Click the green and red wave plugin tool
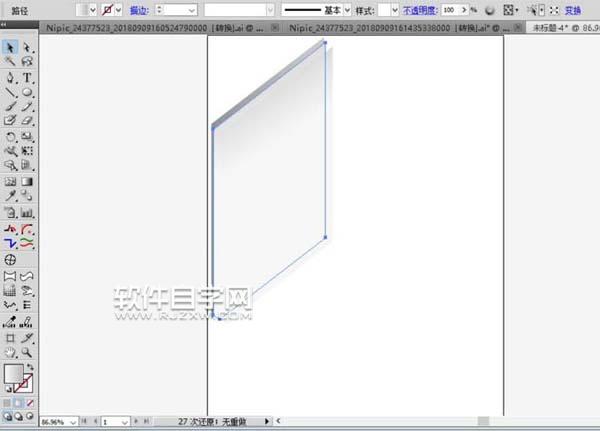The image size is (600, 431). (x=27, y=243)
